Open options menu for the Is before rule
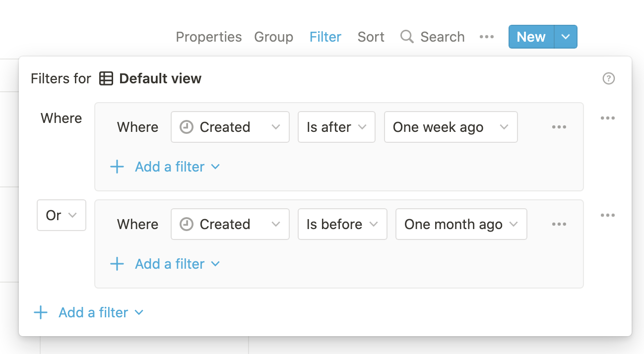 [x=559, y=224]
